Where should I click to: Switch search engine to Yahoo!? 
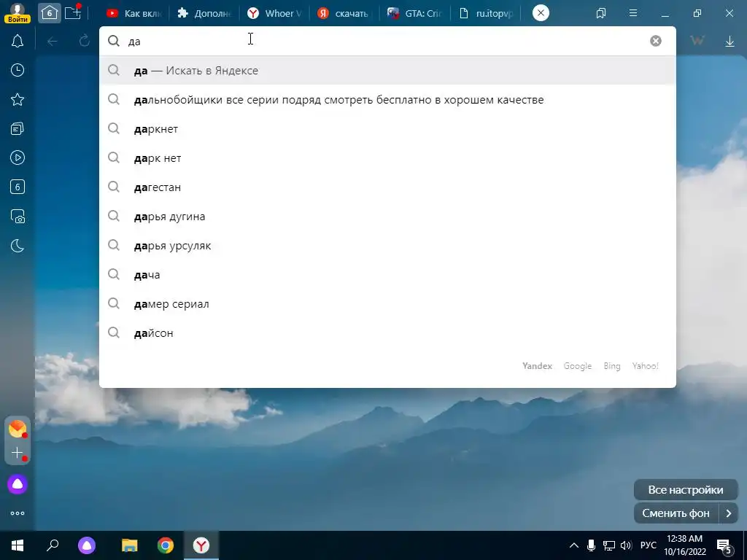click(x=645, y=366)
